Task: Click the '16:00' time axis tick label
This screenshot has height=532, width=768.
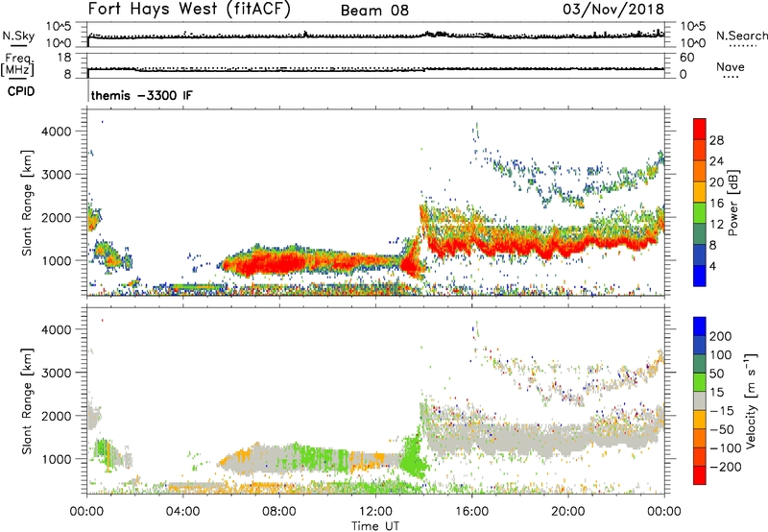Action: click(471, 512)
